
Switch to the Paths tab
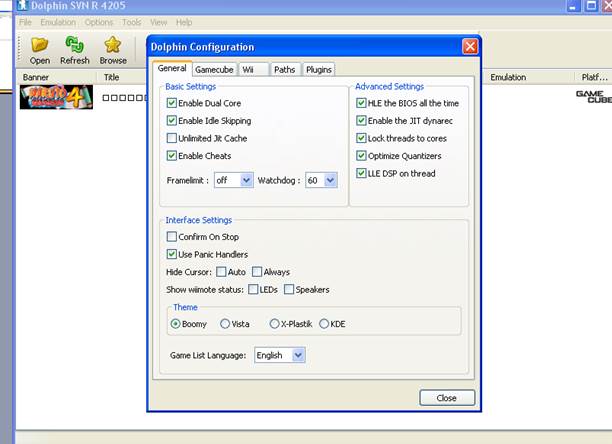pos(285,69)
